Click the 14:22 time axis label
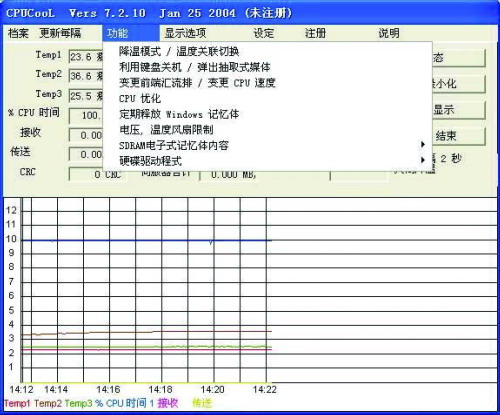Image resolution: width=500 pixels, height=415 pixels. (265, 389)
